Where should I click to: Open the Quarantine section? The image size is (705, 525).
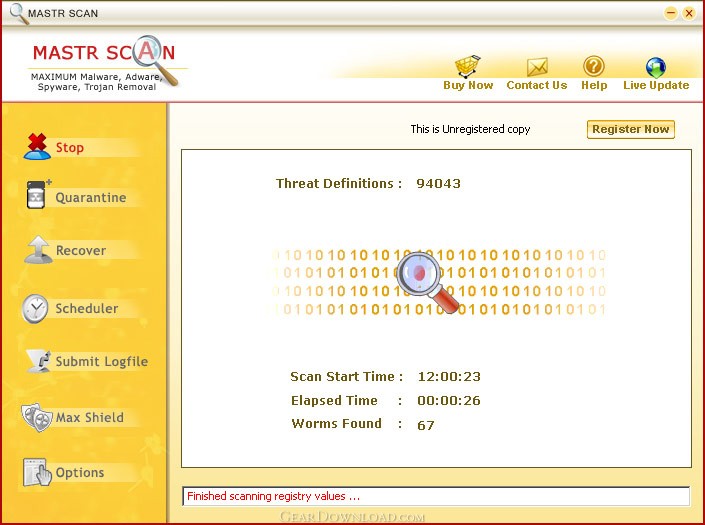click(x=91, y=197)
